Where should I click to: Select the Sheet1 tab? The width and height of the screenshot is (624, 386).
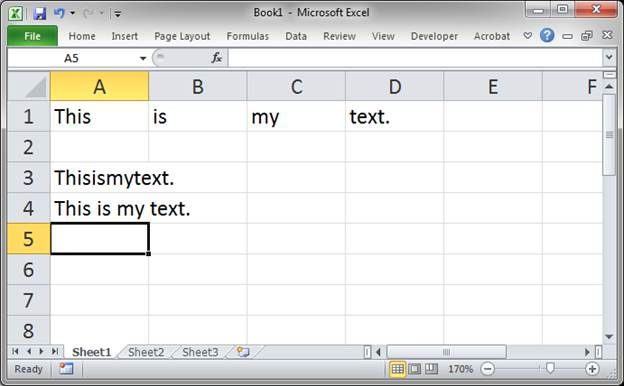[x=92, y=352]
